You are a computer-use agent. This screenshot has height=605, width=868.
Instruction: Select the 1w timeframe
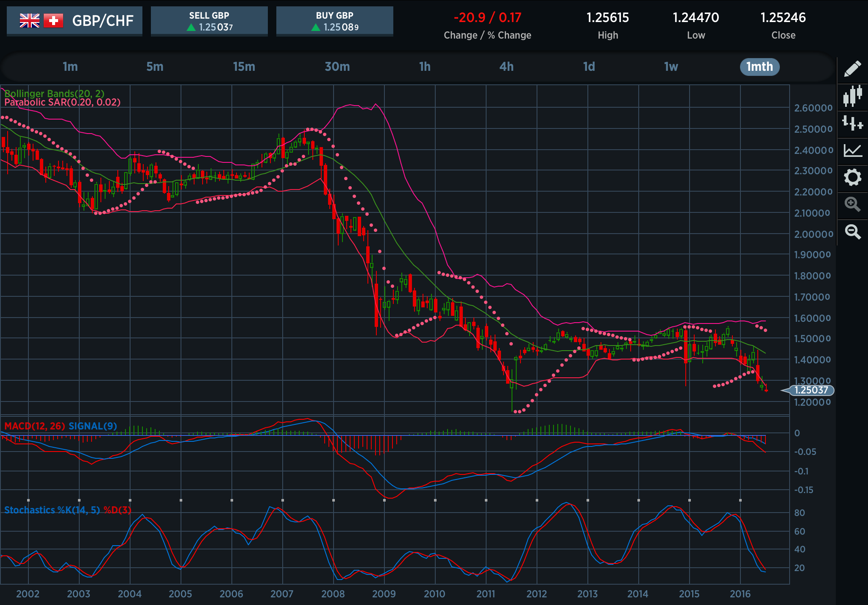[671, 67]
